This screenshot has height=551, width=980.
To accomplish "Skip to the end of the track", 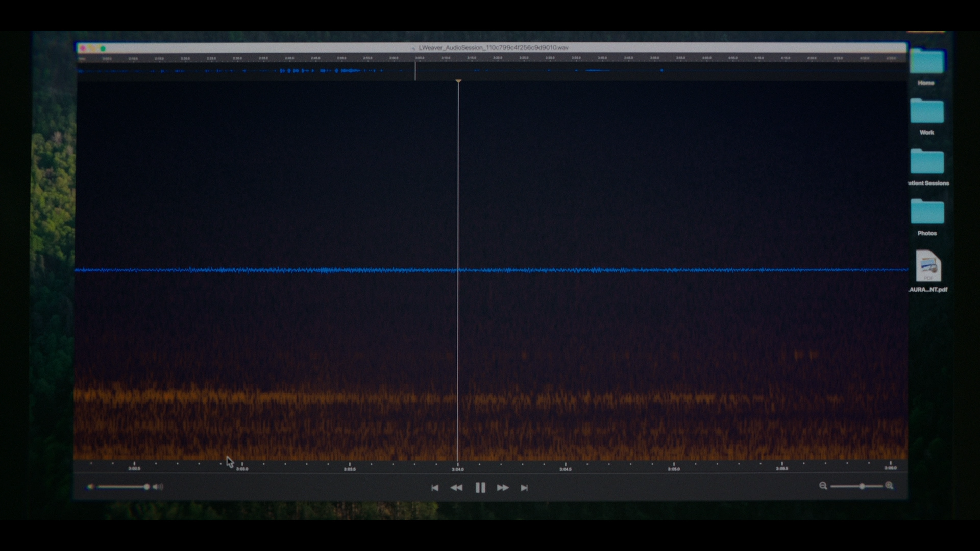I will pyautogui.click(x=524, y=488).
